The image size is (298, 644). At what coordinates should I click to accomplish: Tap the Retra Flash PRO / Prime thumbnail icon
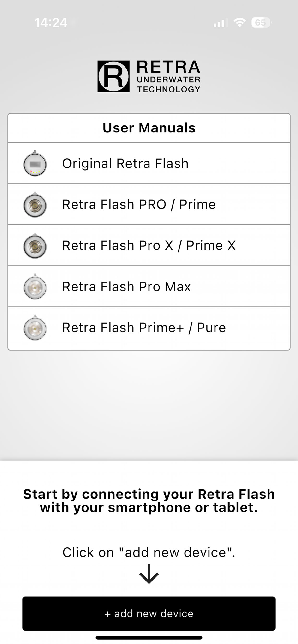(35, 205)
